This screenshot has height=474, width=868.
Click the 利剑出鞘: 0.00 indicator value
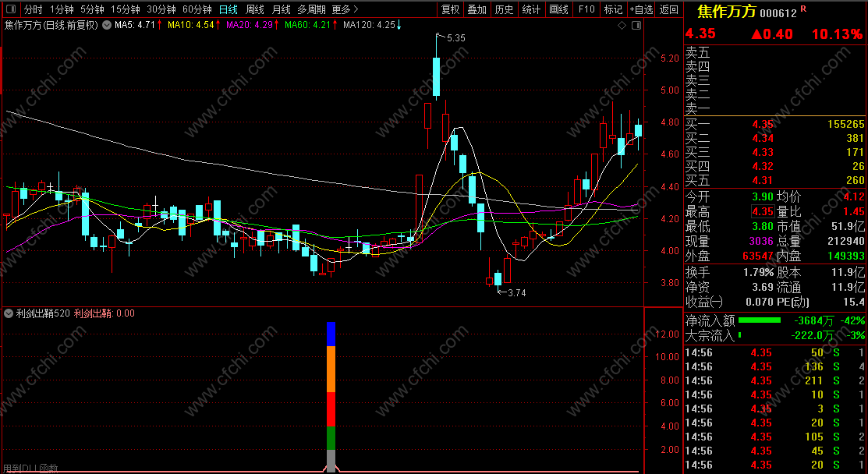(x=104, y=313)
